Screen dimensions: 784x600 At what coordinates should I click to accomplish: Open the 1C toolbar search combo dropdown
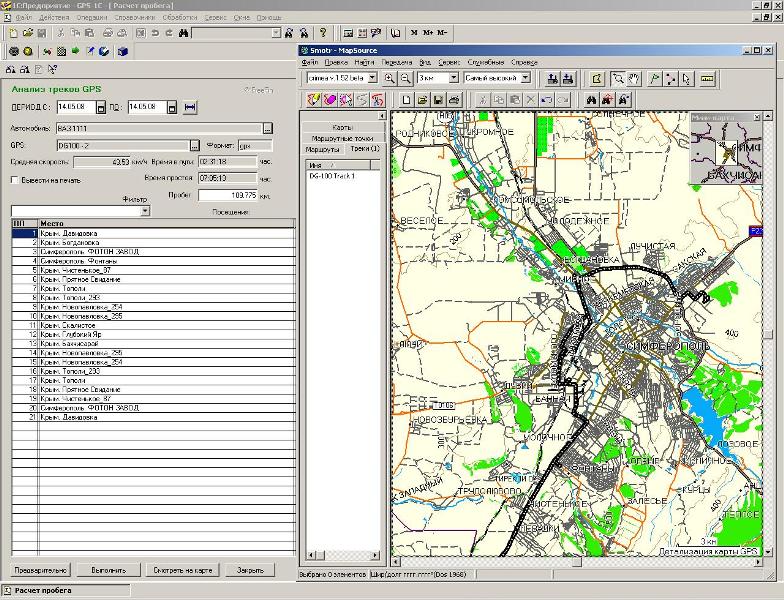(x=276, y=33)
